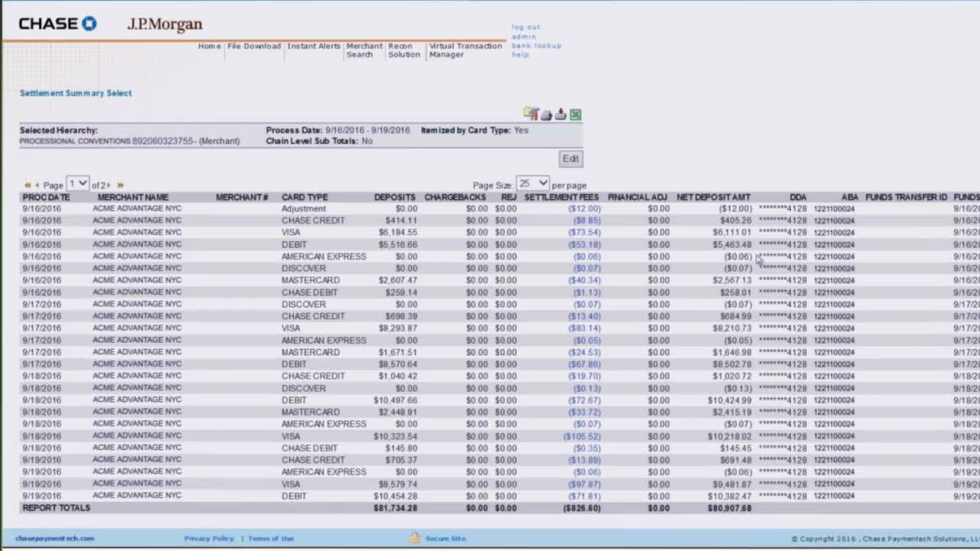Sort by SETTLEMENT FEES column header

coord(561,197)
